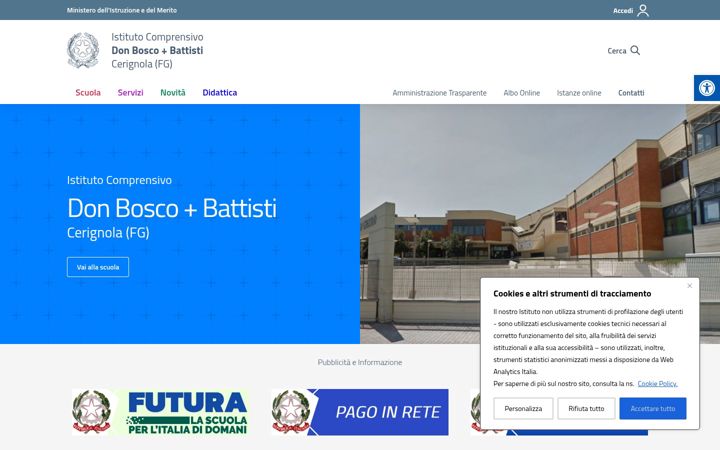Click the school building photo
This screenshot has height=450, width=720.
click(x=540, y=224)
